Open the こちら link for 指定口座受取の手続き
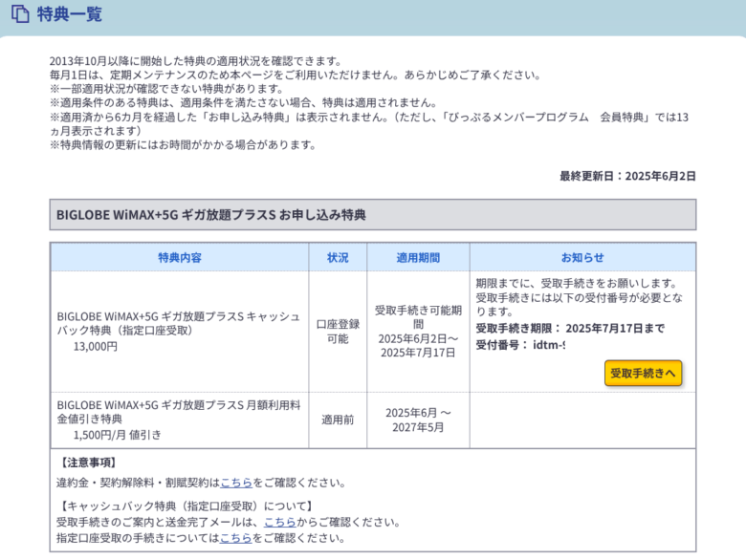 pyautogui.click(x=235, y=538)
